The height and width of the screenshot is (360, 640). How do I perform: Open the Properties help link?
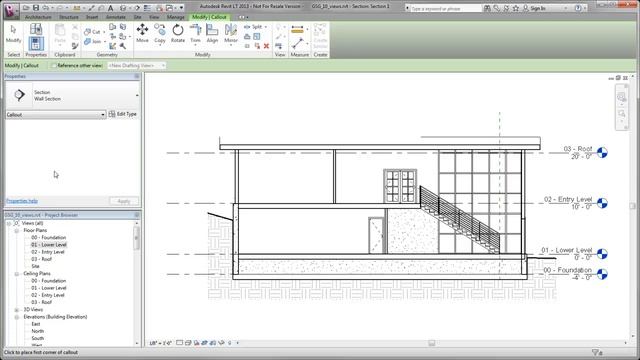pyautogui.click(x=22, y=201)
